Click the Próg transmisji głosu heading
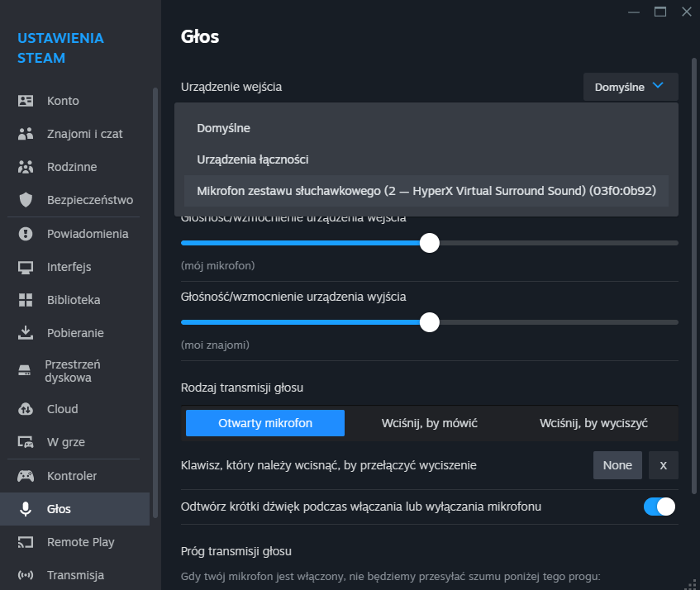Image resolution: width=700 pixels, height=590 pixels. (236, 551)
